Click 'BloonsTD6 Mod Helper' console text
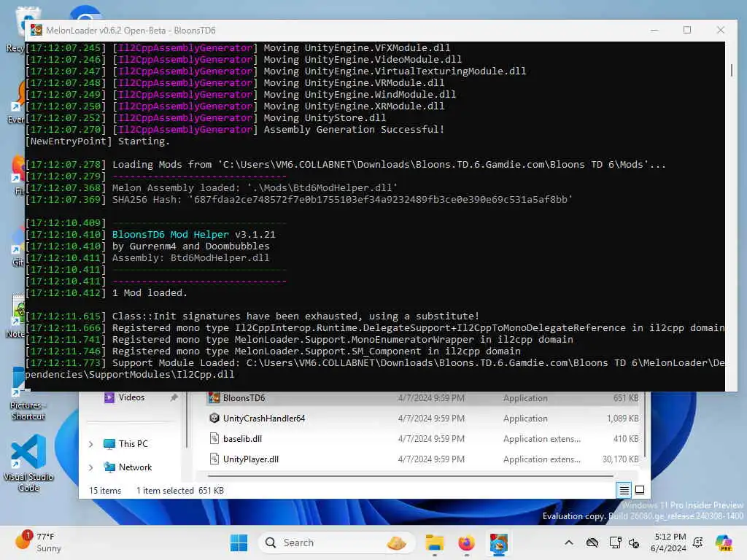 coord(170,235)
